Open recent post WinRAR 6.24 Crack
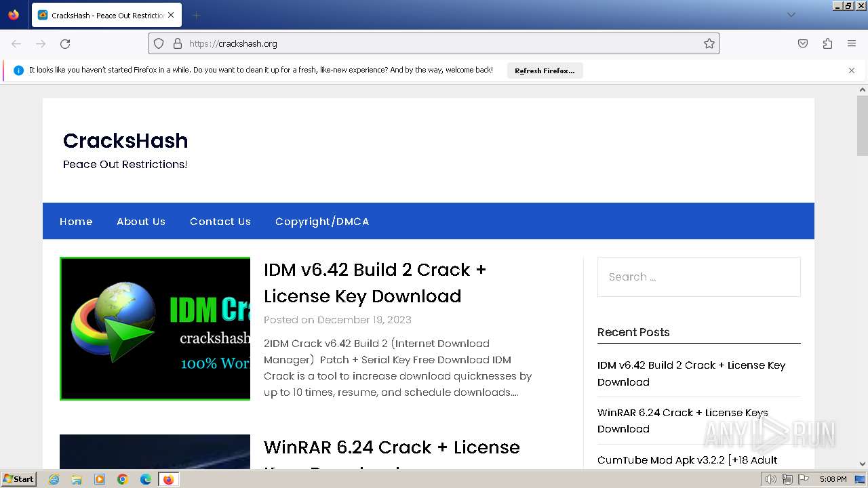The height and width of the screenshot is (488, 868). [x=682, y=420]
